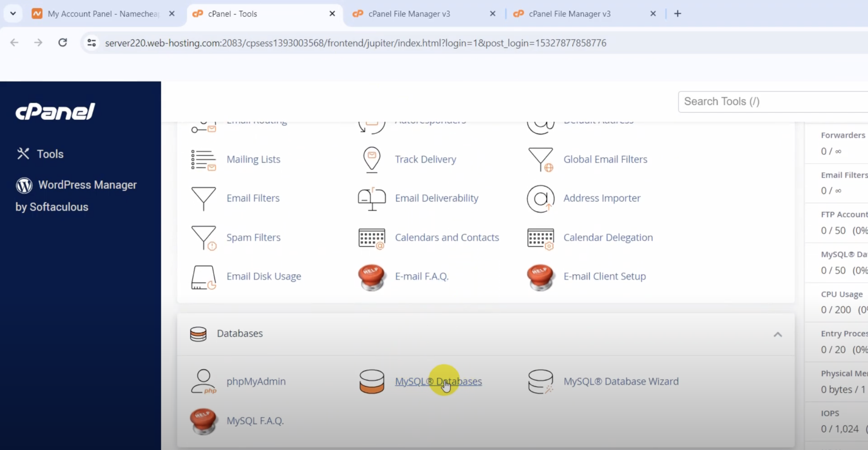The width and height of the screenshot is (868, 450).
Task: Open the Email Filters link
Action: (x=253, y=198)
